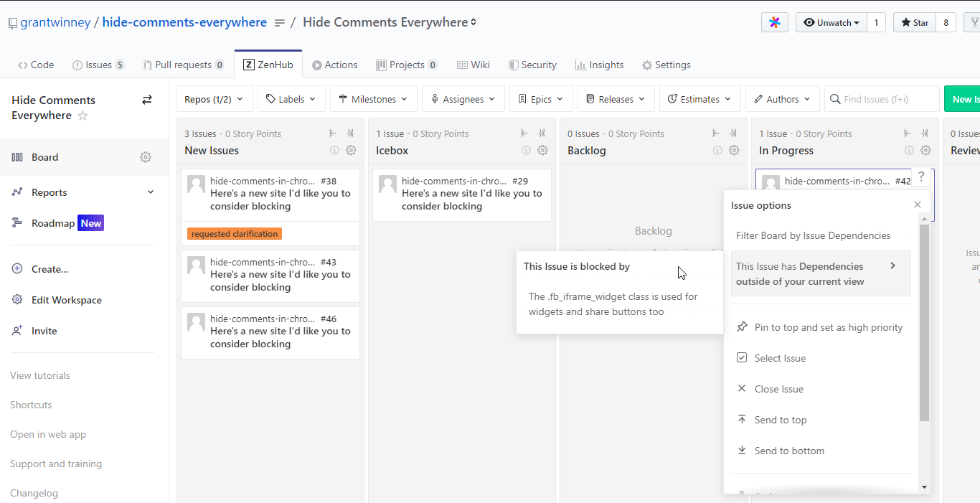This screenshot has width=980, height=503.
Task: Close the Issue options panel
Action: pos(918,205)
